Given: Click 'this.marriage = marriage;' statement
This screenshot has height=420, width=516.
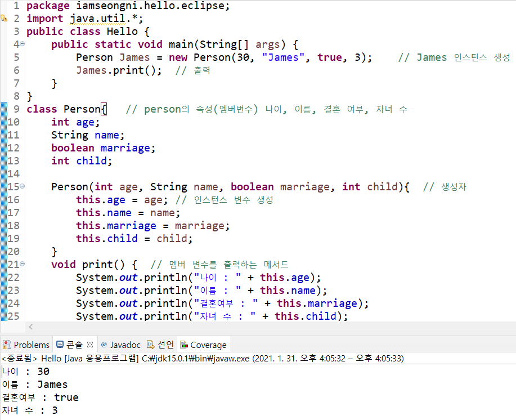Looking at the screenshot, I should click(x=152, y=226).
